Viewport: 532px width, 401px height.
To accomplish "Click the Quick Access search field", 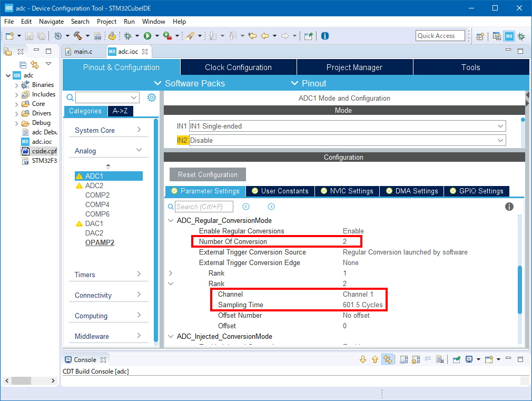I will coord(440,36).
